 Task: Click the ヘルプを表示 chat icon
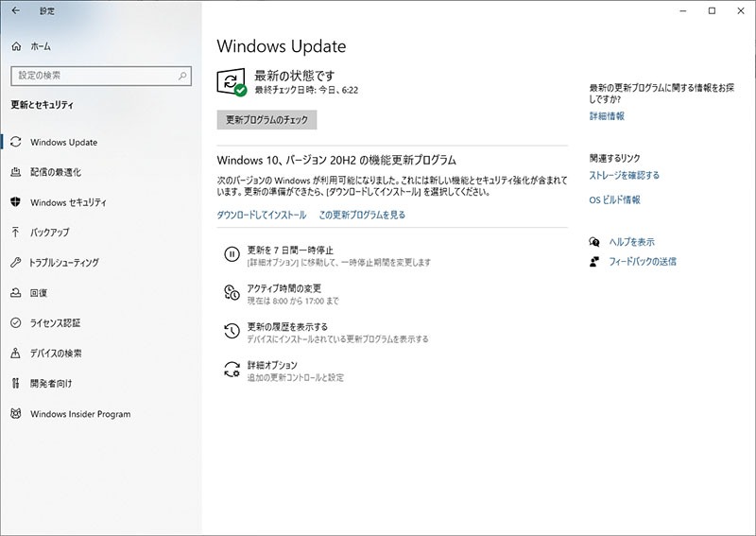[594, 242]
